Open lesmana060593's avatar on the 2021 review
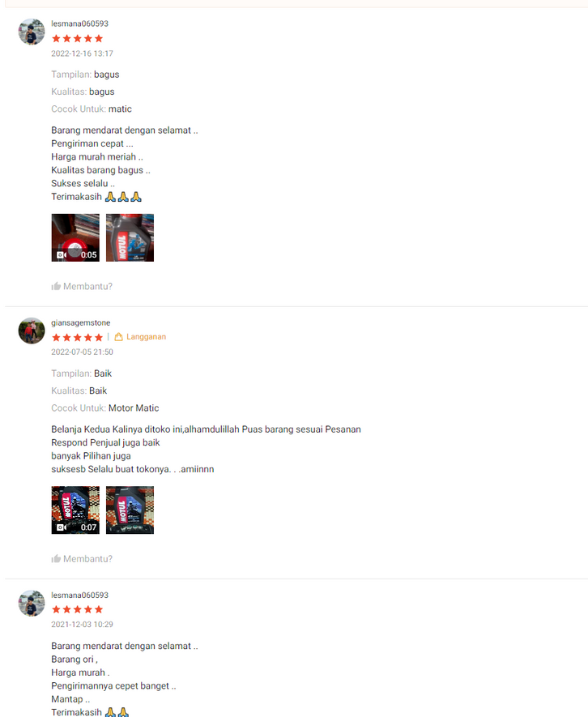This screenshot has width=588, height=717. tap(32, 603)
